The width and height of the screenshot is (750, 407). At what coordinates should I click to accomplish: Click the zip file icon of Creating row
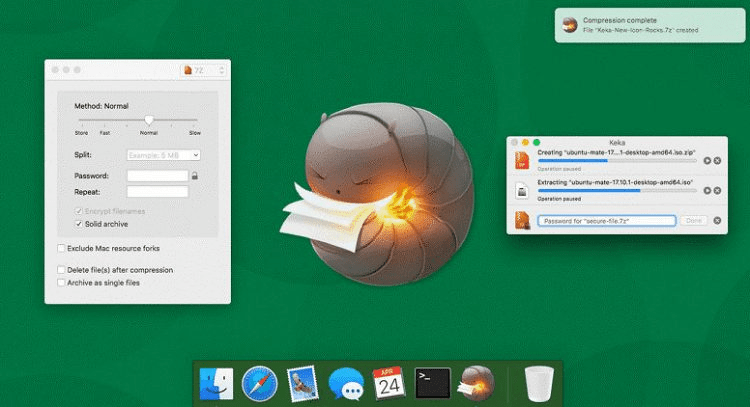point(522,160)
